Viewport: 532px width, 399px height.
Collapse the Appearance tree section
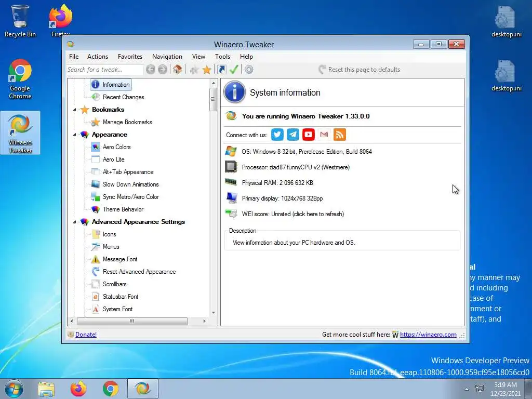74,135
